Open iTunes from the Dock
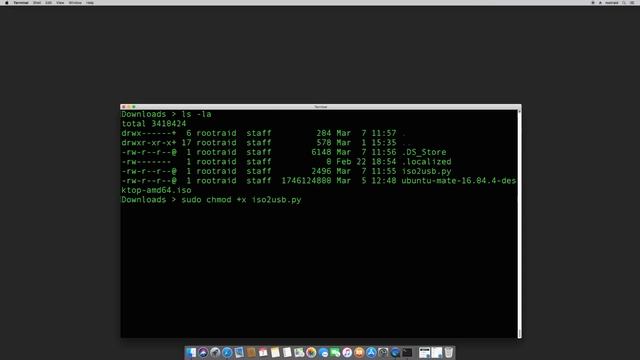Image resolution: width=640 pixels, height=360 pixels. pos(347,352)
